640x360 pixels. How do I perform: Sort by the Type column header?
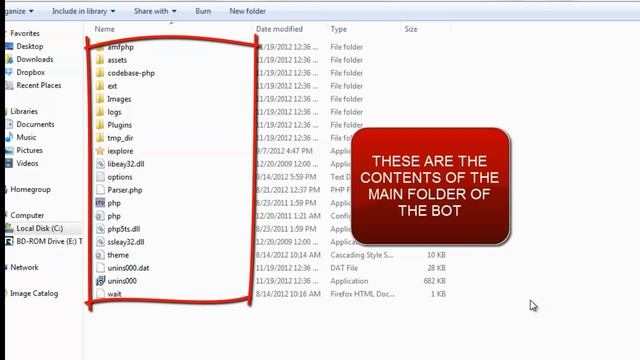pyautogui.click(x=339, y=29)
